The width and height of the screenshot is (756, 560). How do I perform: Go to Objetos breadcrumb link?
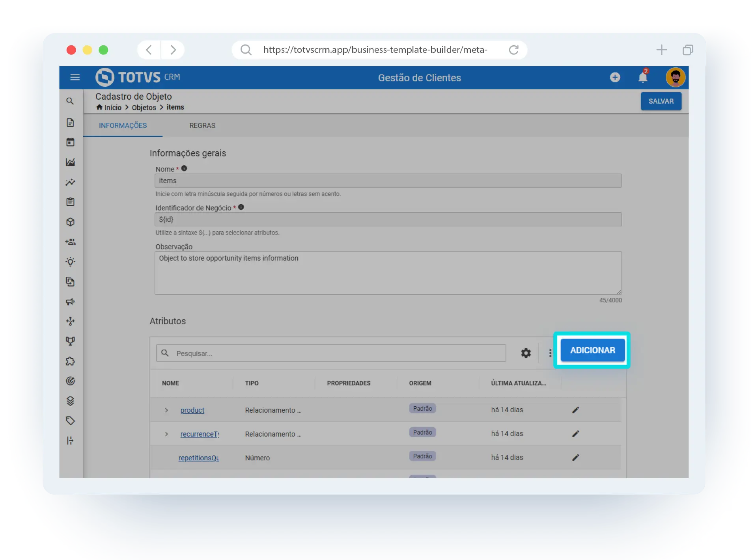coord(144,108)
